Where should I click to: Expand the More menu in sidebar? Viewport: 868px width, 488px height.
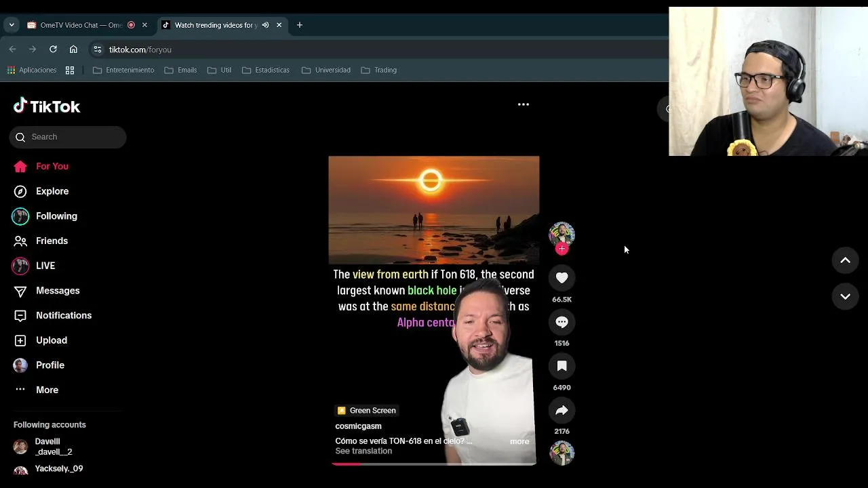37,390
